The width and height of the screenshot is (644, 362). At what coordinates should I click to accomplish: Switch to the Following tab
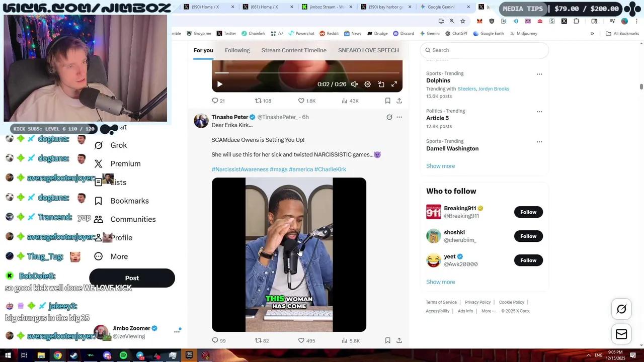click(x=237, y=50)
